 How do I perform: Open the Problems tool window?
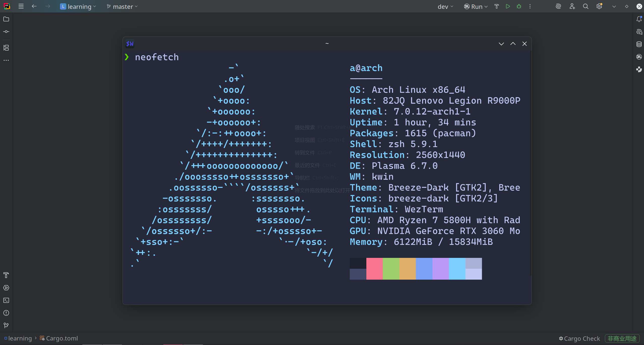(6, 313)
